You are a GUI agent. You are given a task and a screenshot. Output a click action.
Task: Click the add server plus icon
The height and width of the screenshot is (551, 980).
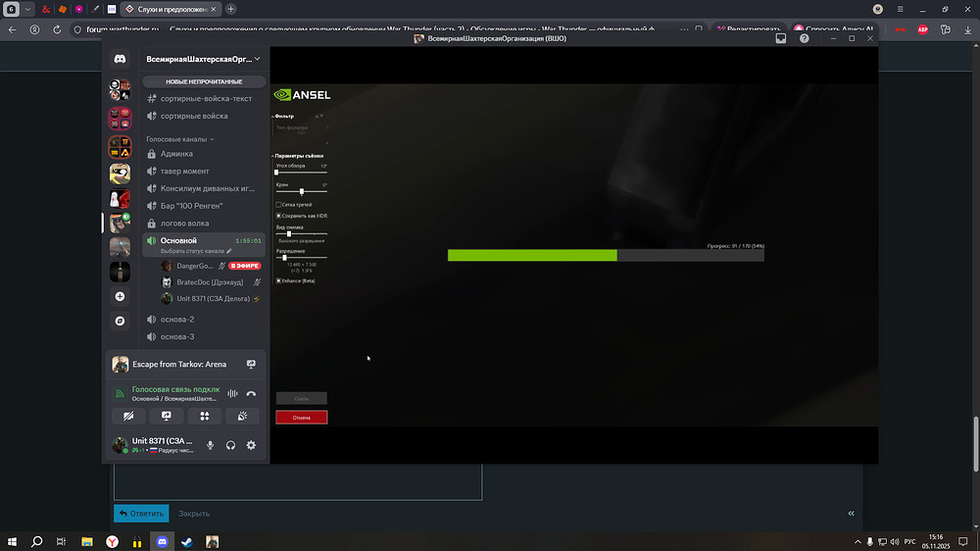120,296
